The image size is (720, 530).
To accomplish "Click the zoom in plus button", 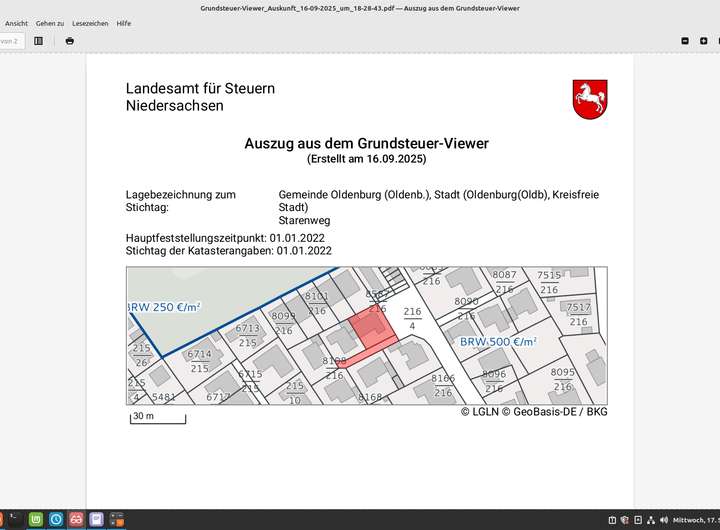I will pyautogui.click(x=703, y=41).
